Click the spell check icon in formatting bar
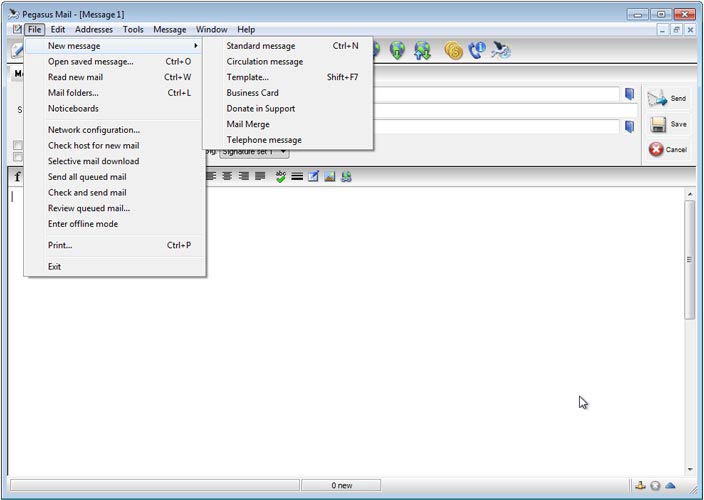The image size is (704, 500). pos(281,177)
